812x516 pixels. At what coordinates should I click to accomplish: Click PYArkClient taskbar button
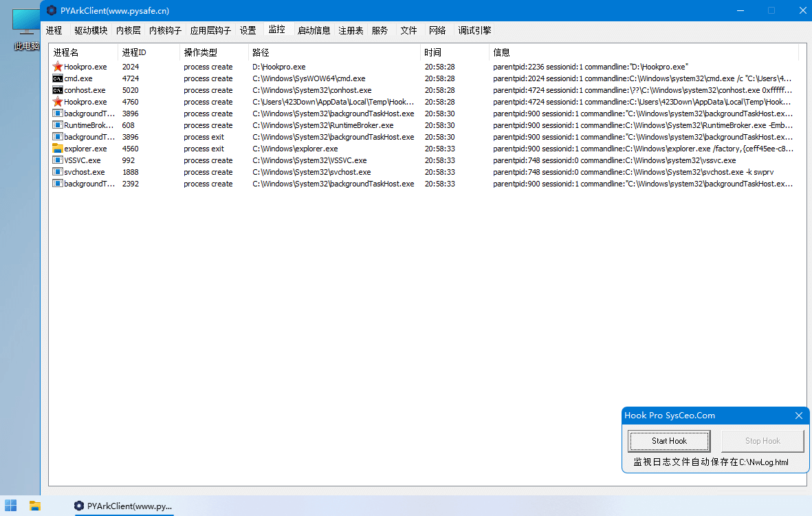click(x=124, y=506)
